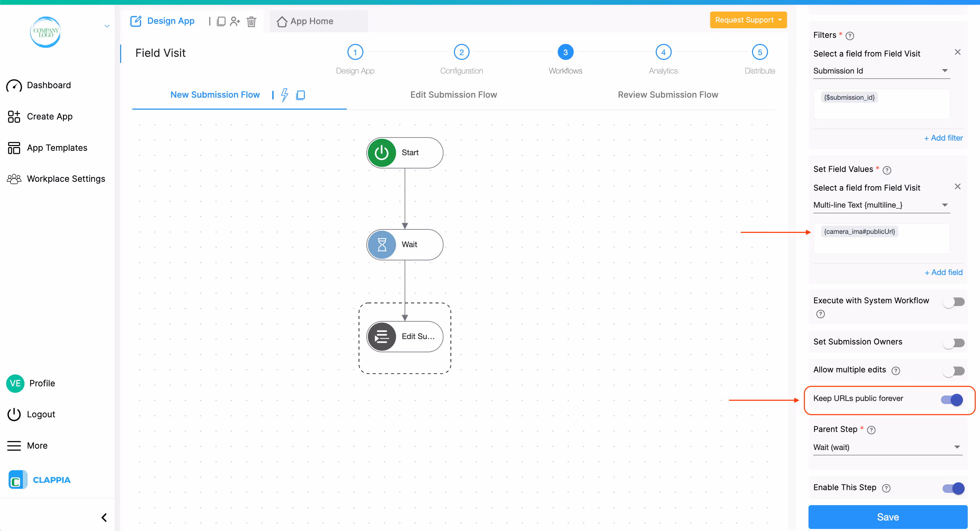Copy the New Submission Flow
980x531 pixels.
point(300,95)
